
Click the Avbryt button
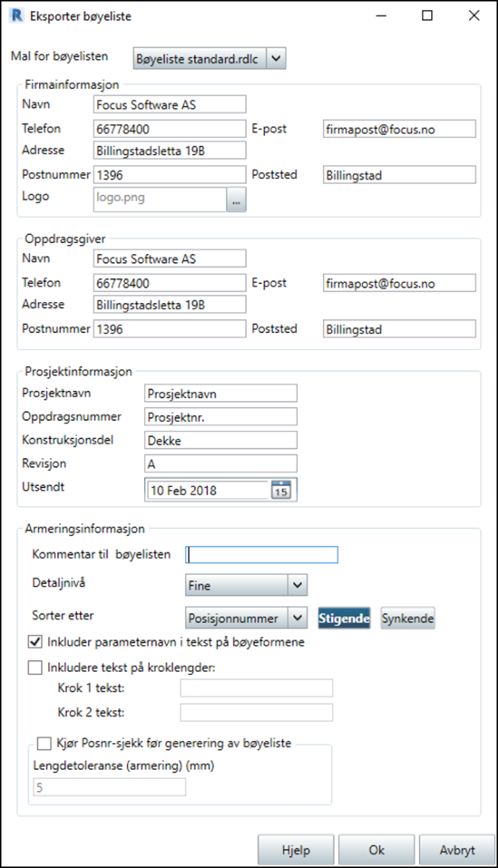(x=457, y=850)
